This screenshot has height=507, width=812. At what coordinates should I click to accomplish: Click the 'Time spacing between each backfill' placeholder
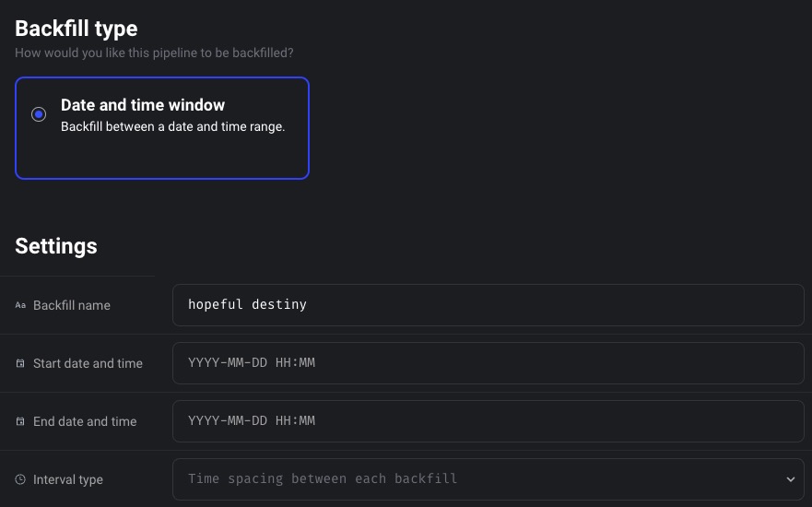[x=323, y=478]
